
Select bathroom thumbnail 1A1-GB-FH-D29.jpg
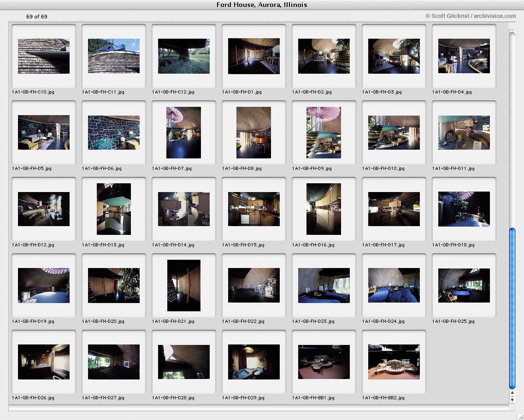(254, 362)
